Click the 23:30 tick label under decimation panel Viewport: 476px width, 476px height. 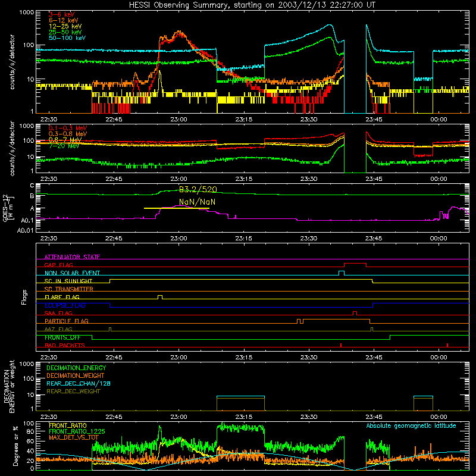click(309, 417)
